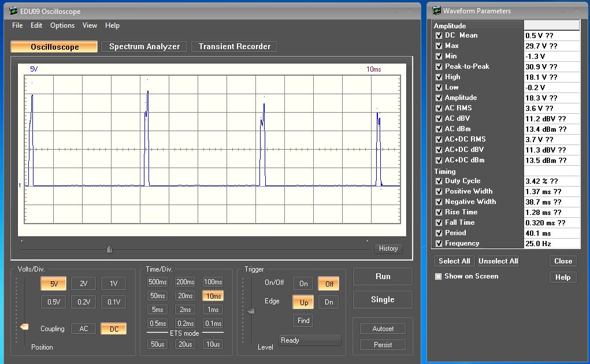Open the Options menu

pyautogui.click(x=62, y=25)
